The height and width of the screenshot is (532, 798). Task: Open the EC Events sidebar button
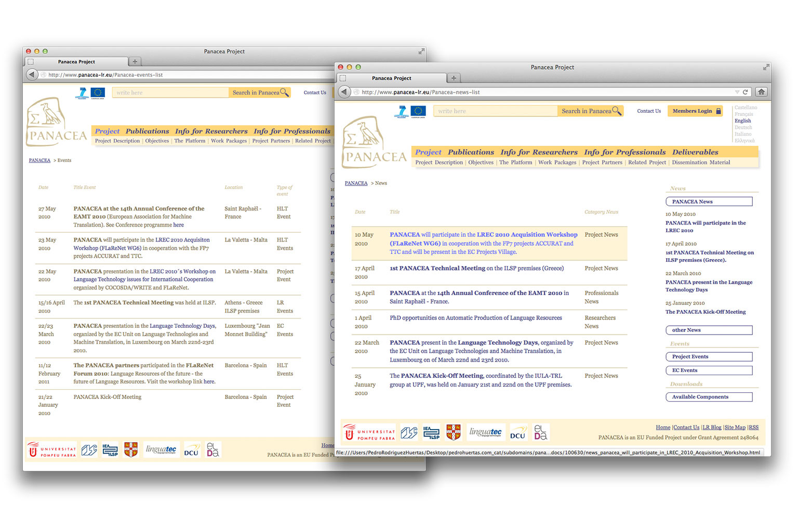point(709,370)
